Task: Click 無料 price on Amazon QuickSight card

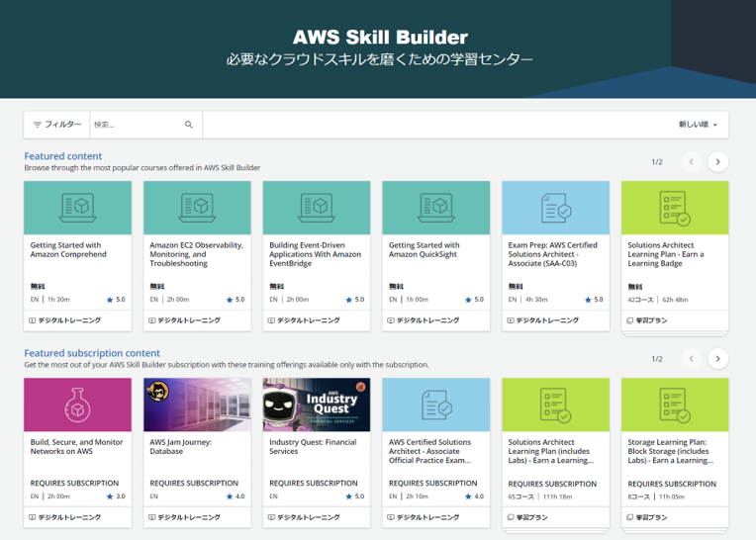Action: coord(396,287)
